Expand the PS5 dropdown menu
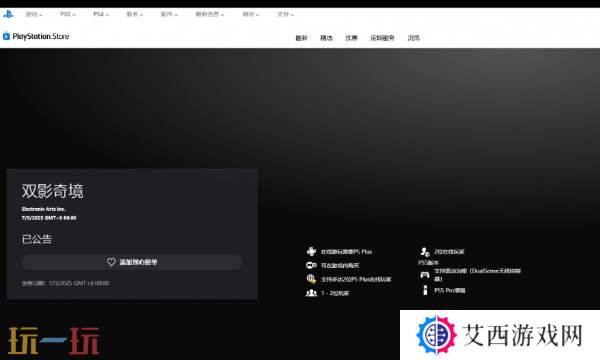Image resolution: width=600 pixels, height=360 pixels. click(68, 15)
